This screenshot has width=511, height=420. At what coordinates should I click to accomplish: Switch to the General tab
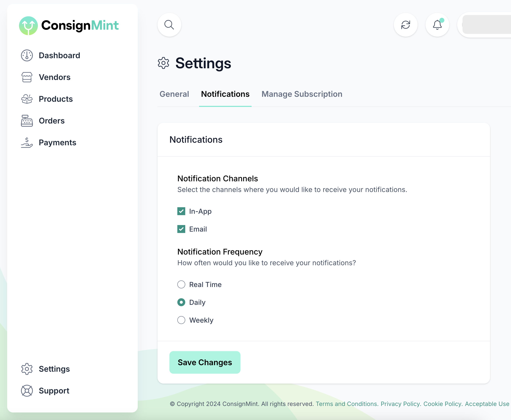point(174,94)
